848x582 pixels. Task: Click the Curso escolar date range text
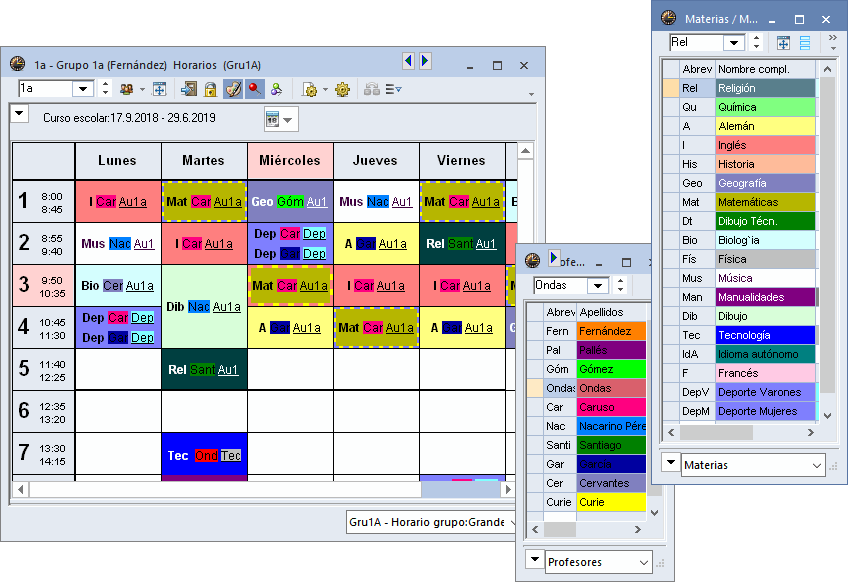pyautogui.click(x=129, y=118)
